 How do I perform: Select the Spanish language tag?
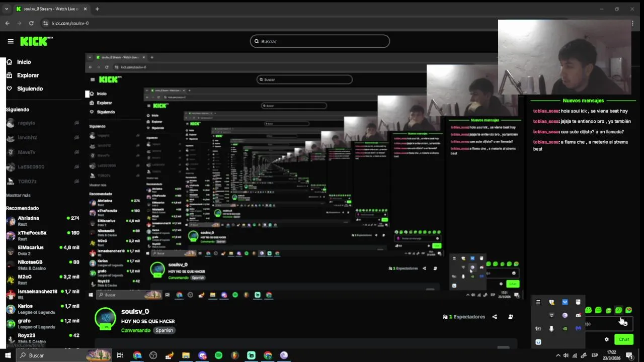[x=164, y=330]
